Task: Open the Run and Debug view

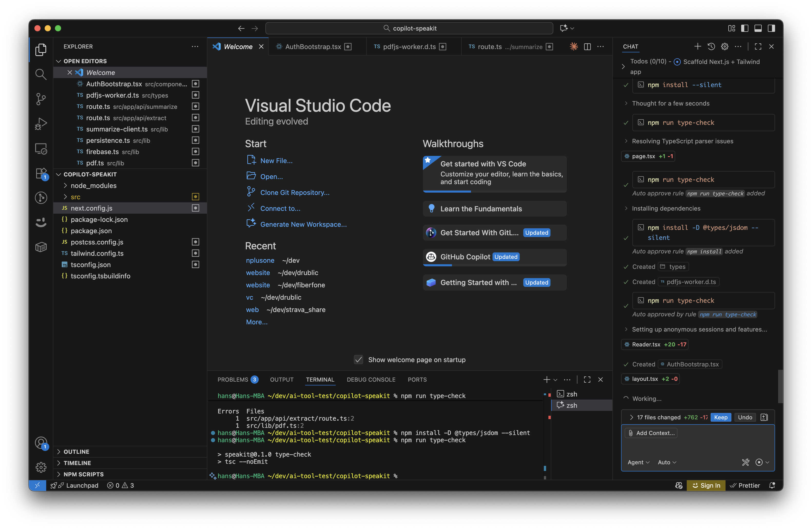Action: tap(41, 124)
